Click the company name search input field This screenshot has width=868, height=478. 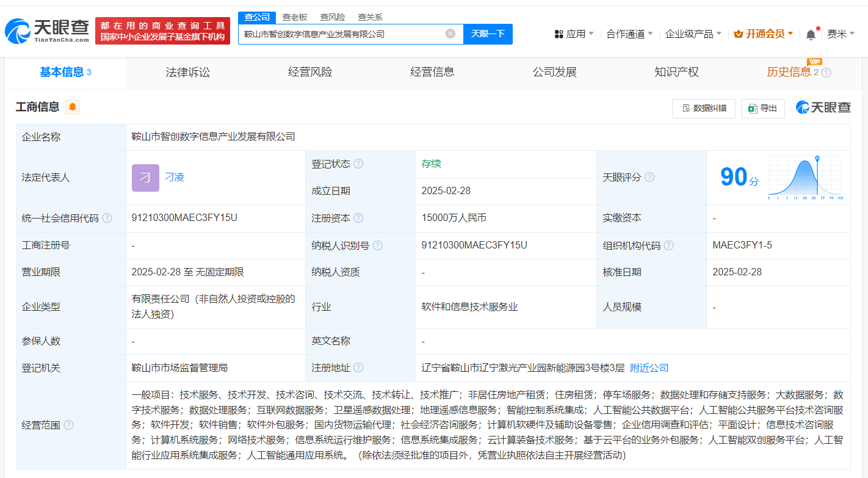pos(342,34)
